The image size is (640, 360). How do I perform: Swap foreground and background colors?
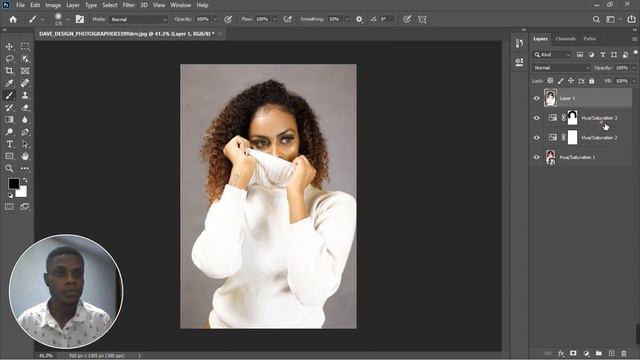click(25, 180)
